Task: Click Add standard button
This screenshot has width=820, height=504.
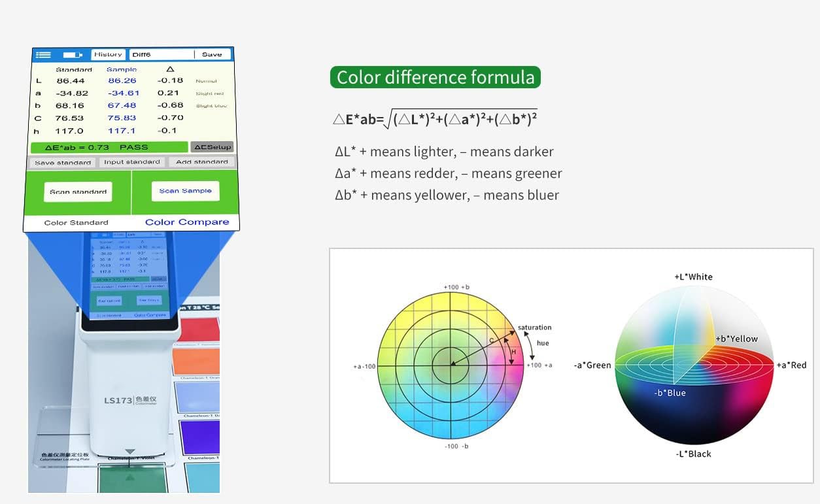Action: pyautogui.click(x=201, y=162)
